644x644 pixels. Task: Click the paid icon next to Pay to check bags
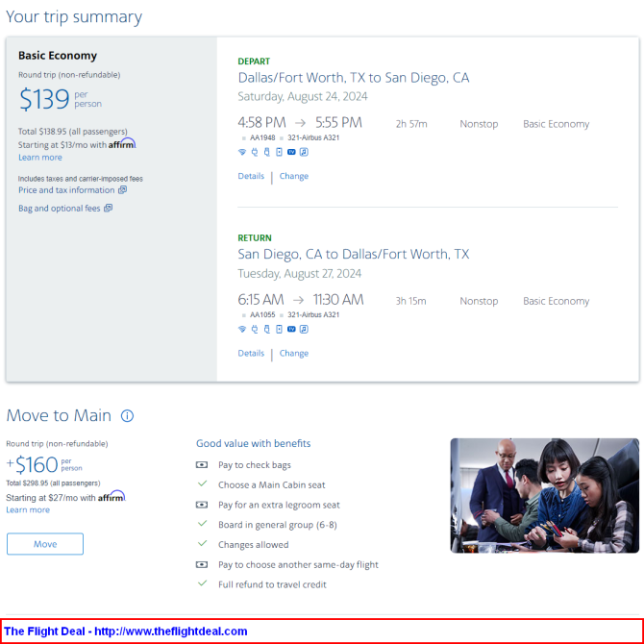pos(202,464)
